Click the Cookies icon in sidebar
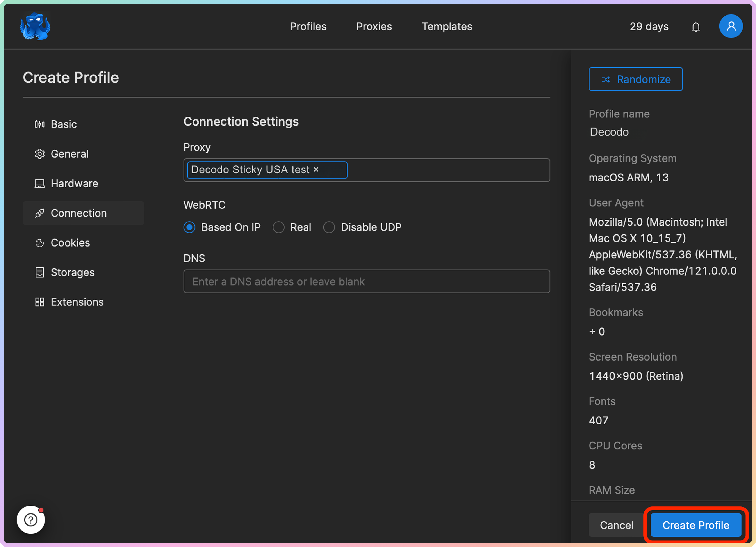Viewport: 756px width, 547px height. click(x=40, y=243)
